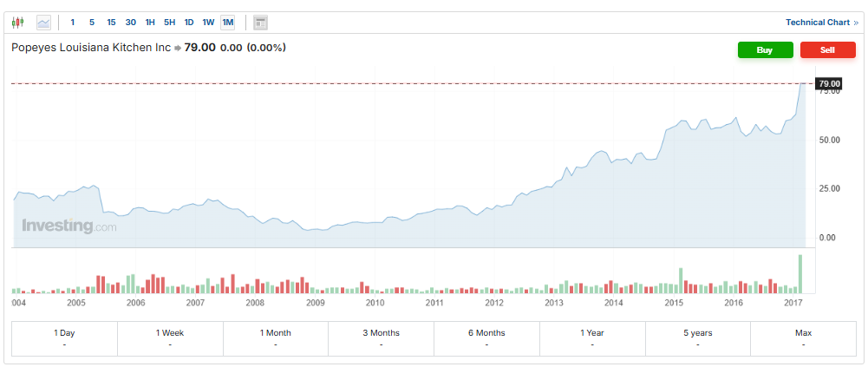Select the Max range tab
This screenshot has height=367, width=868.
click(803, 338)
